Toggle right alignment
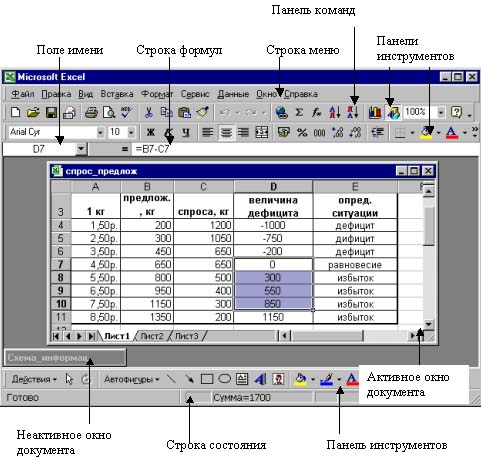Screen dimensions: 481x462 (244, 132)
